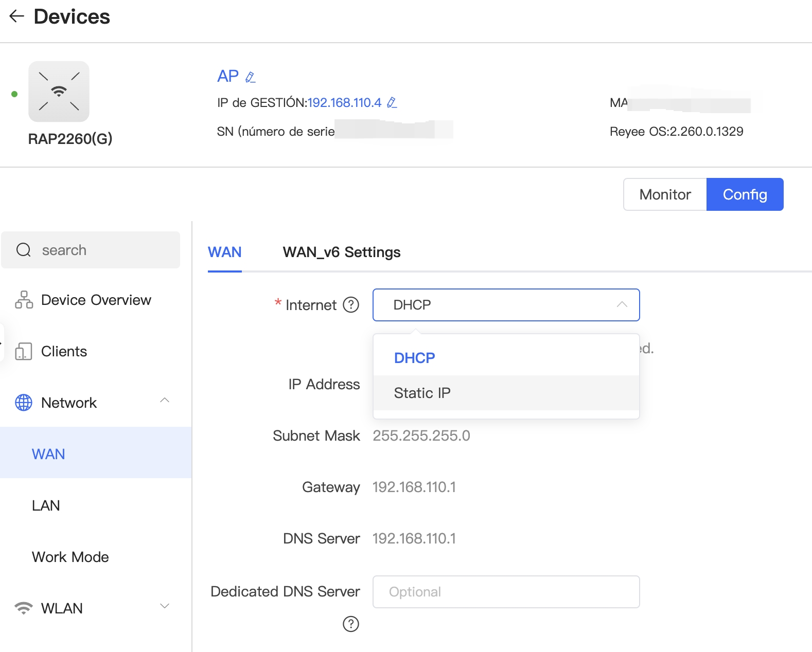
Task: Expand the WLAN section chevron
Action: [165, 606]
